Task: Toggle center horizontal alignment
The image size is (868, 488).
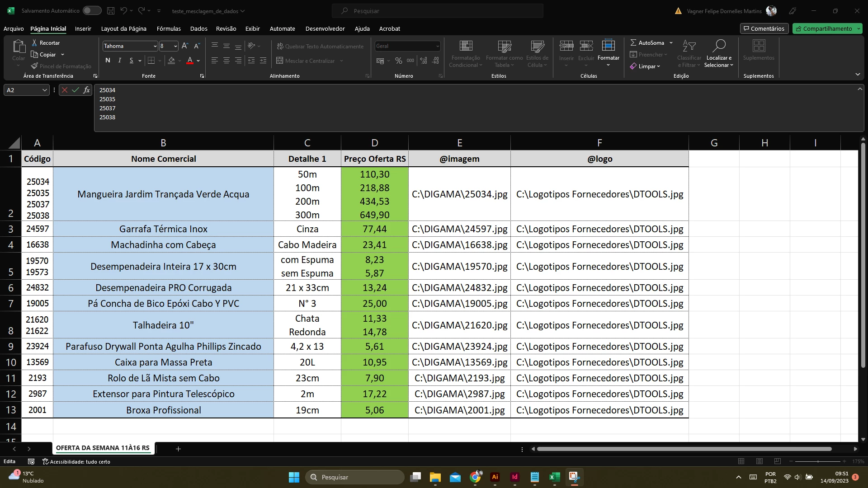Action: click(226, 61)
